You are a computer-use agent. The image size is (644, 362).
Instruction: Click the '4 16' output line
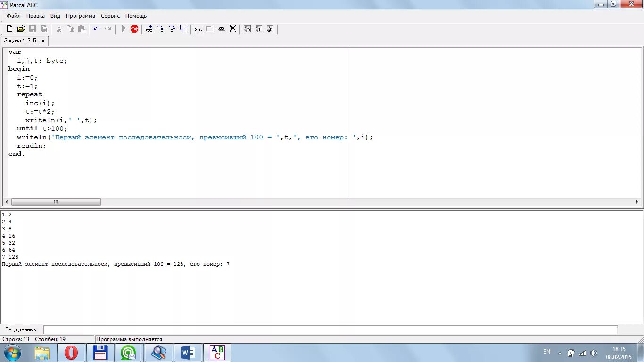click(x=8, y=236)
